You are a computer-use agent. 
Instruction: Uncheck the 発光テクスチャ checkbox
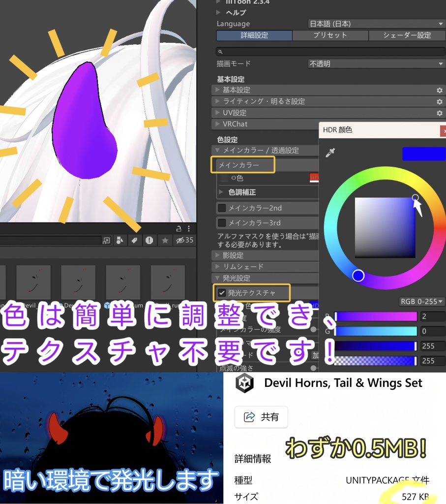point(222,293)
